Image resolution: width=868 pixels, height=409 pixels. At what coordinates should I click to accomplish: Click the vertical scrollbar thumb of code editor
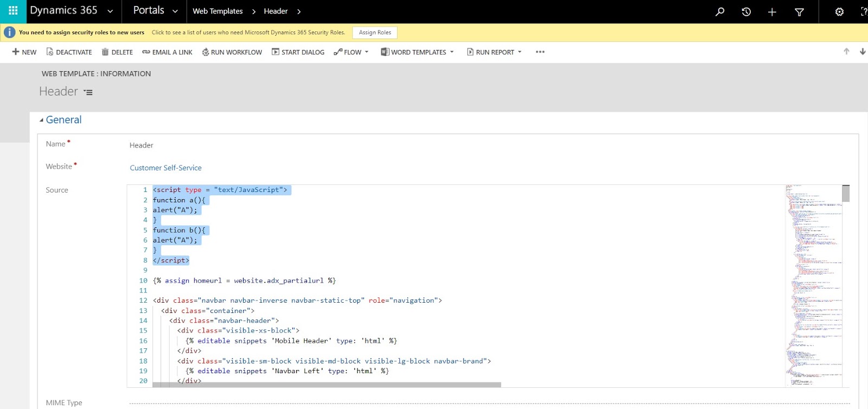tap(846, 193)
